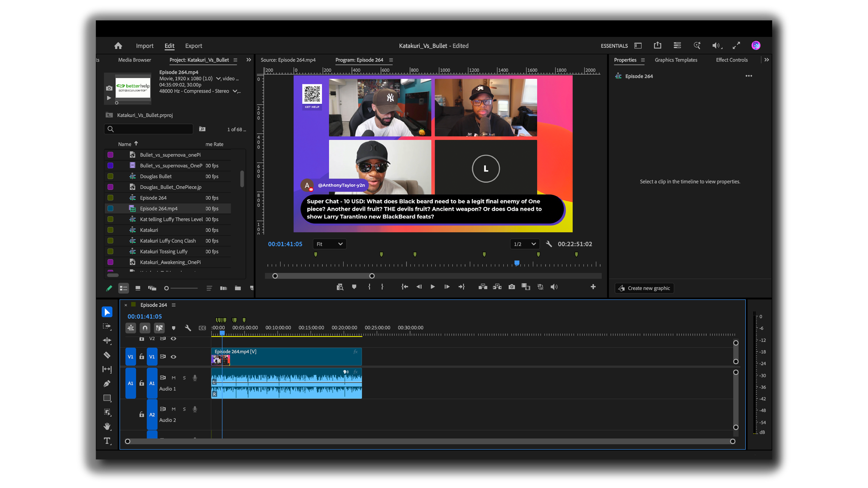
Task: Click New Bin folder icon
Action: pyautogui.click(x=238, y=288)
